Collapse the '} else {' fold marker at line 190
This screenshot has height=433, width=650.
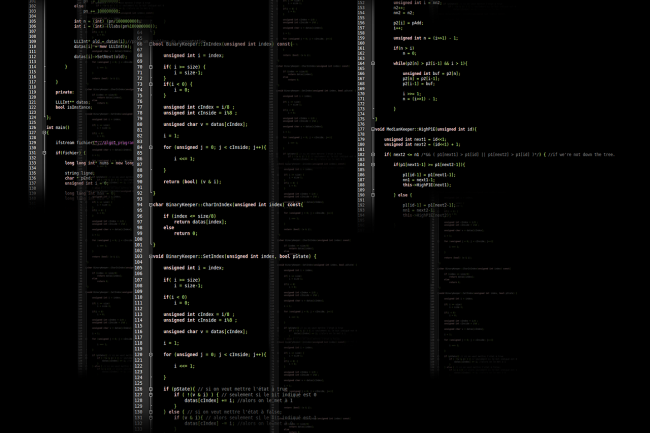pos(373,195)
